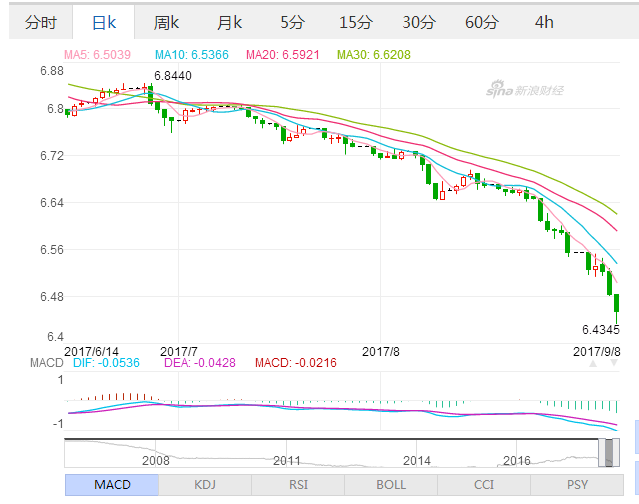Click the MA20: 6.5921 legend value
This screenshot has height=504, width=639.
[x=283, y=55]
